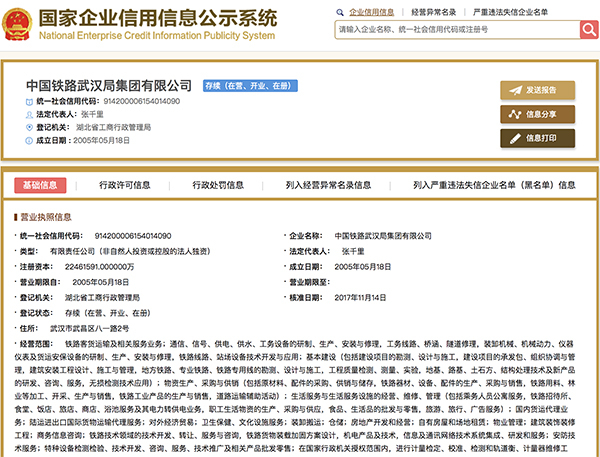Click the location icon beside 登记机关
Screen dimensions: 600x457
click(x=28, y=128)
